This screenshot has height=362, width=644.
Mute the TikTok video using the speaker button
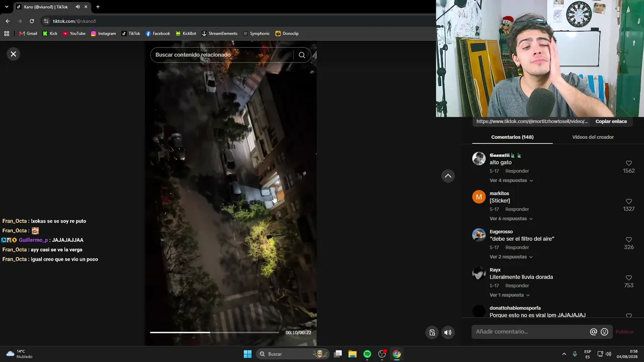pos(448,332)
